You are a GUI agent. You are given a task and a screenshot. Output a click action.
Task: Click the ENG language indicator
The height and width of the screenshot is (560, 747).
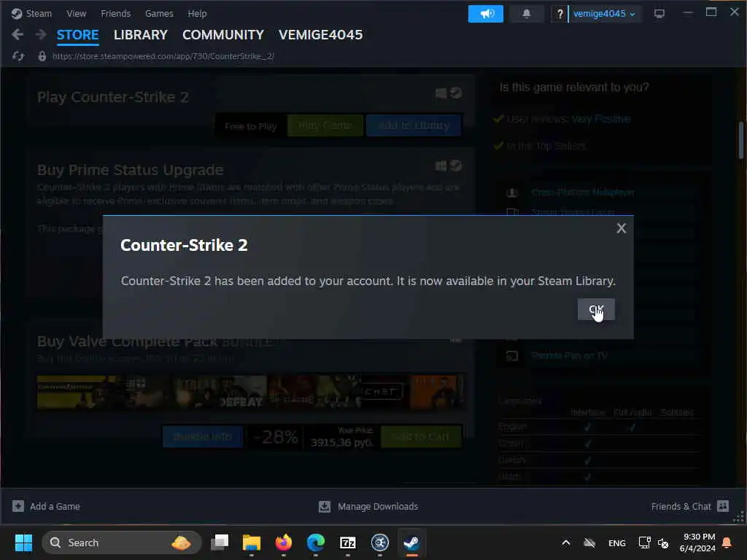point(617,542)
